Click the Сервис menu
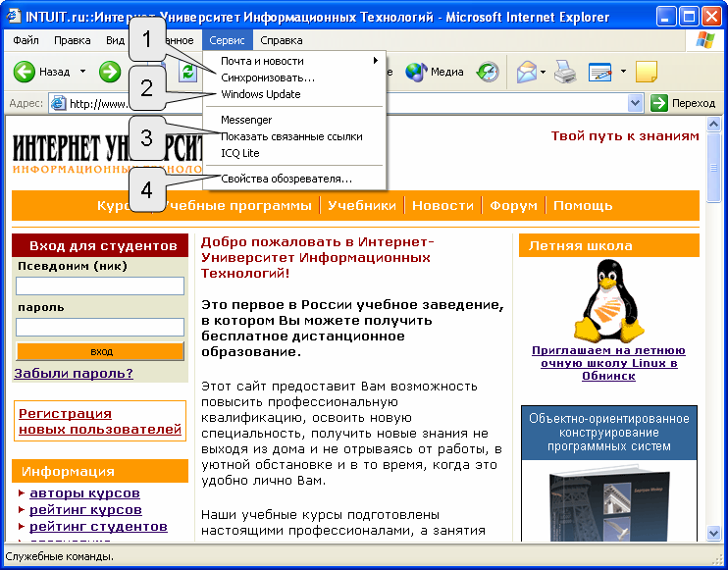The height and width of the screenshot is (570, 728). 227,40
